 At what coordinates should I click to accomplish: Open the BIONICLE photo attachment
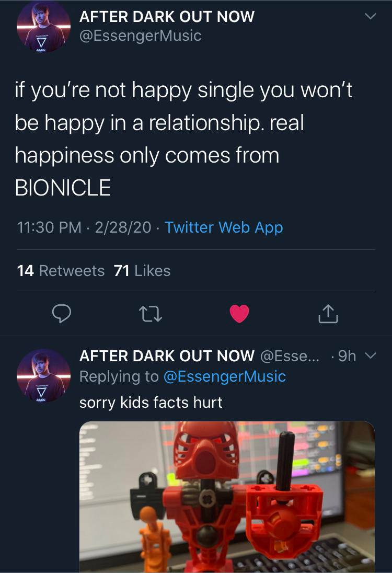tap(227, 497)
